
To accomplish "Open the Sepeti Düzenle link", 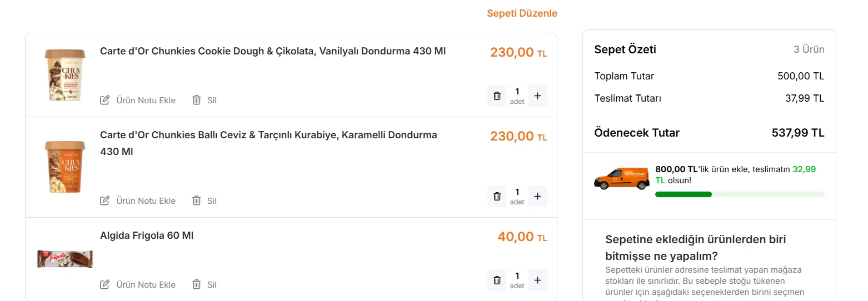I will 522,13.
